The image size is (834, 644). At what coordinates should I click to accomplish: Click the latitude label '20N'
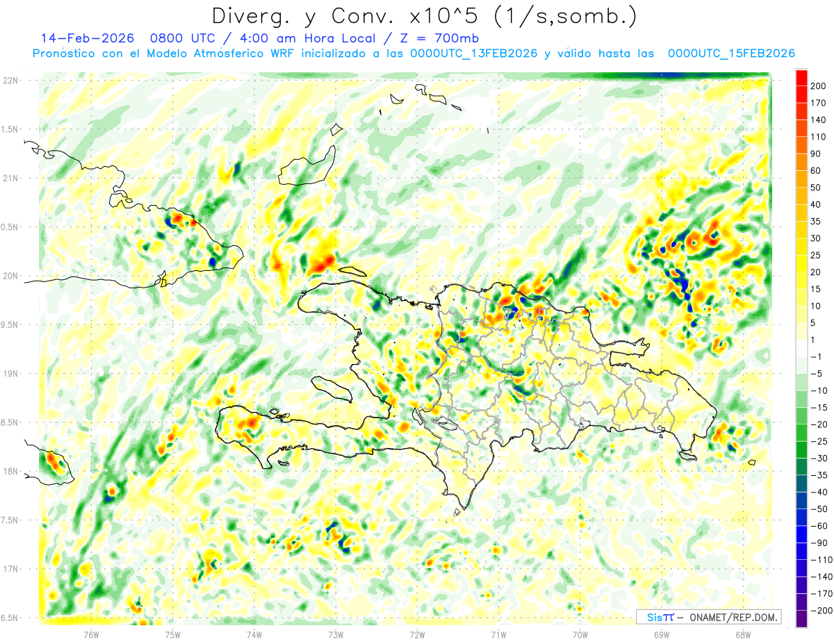click(10, 276)
